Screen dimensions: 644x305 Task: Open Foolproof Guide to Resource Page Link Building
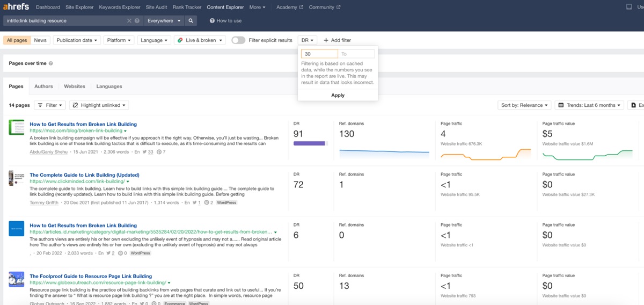pos(91,276)
